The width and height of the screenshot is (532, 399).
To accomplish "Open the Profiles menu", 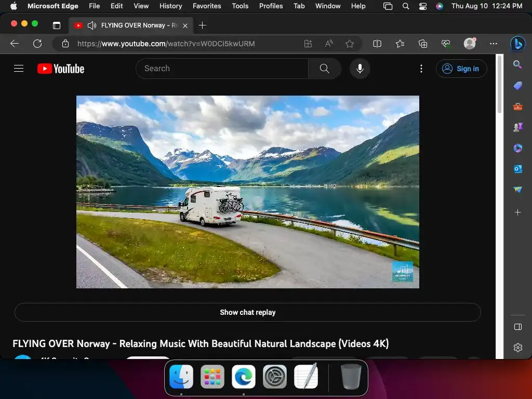I will 271,6.
